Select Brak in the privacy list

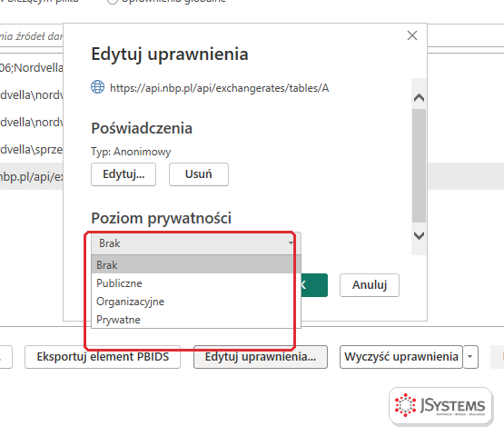point(196,264)
